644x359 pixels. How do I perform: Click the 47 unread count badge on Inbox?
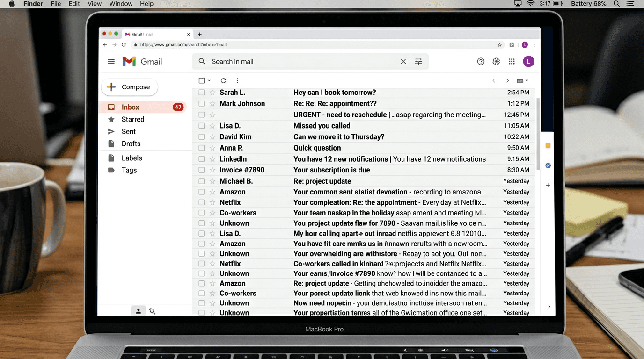pyautogui.click(x=178, y=107)
